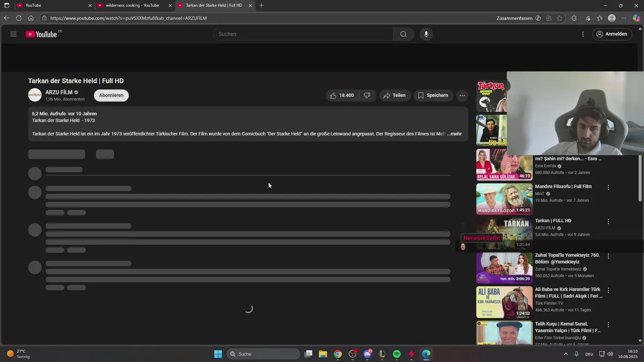Viewport: 644px width, 362px height.
Task: Click the YouTube logo to go home
Action: point(41,34)
